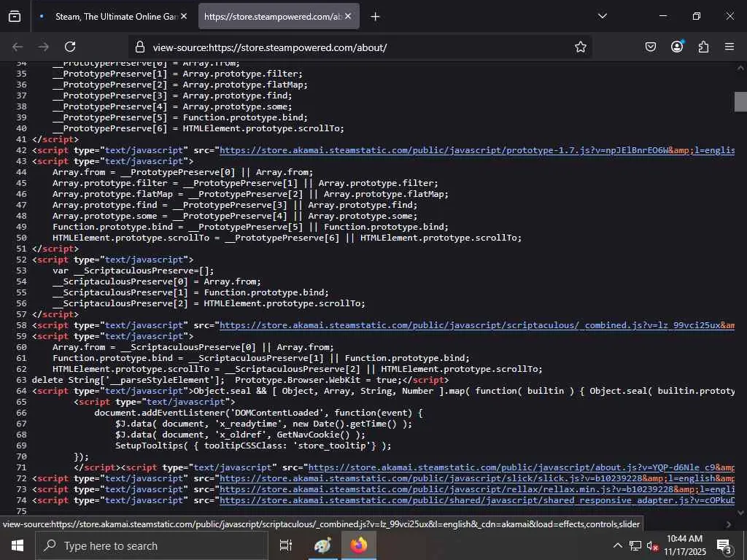This screenshot has width=747, height=560.
Task: Click line number 52
Action: 21,260
